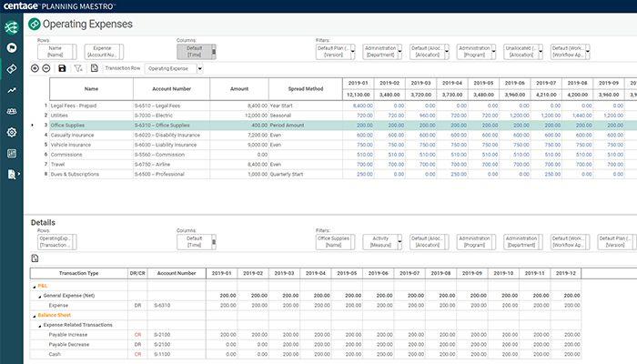Click the Payable Decrease transaction row
Viewport: 637px width, 364px height.
(x=69, y=345)
